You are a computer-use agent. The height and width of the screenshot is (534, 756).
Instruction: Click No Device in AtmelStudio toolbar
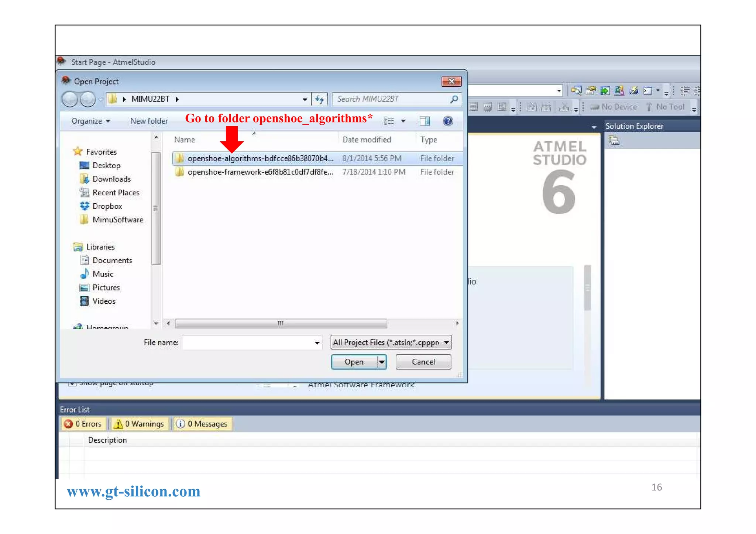[614, 107]
